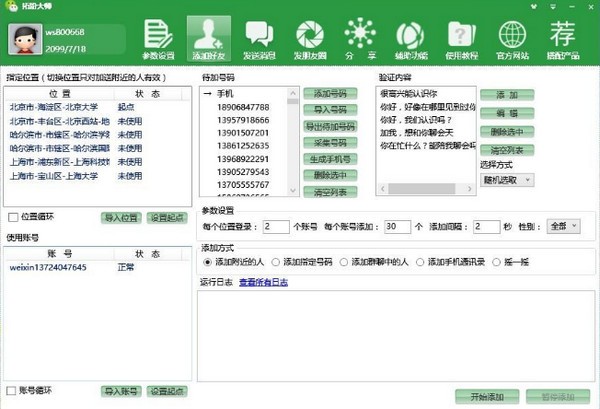This screenshot has height=409, width=600.
Task: Toggle the 账号循环 checkbox
Action: pos(11,391)
